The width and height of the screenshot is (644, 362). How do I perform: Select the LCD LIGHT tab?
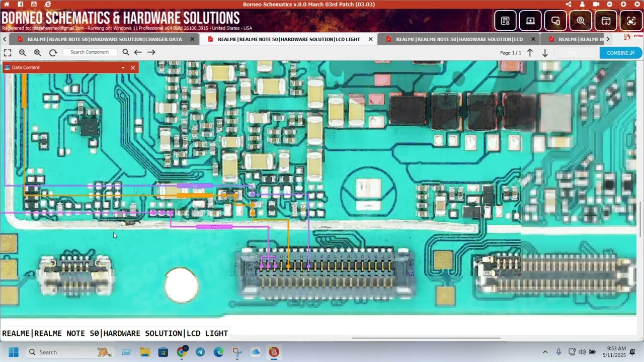click(289, 39)
